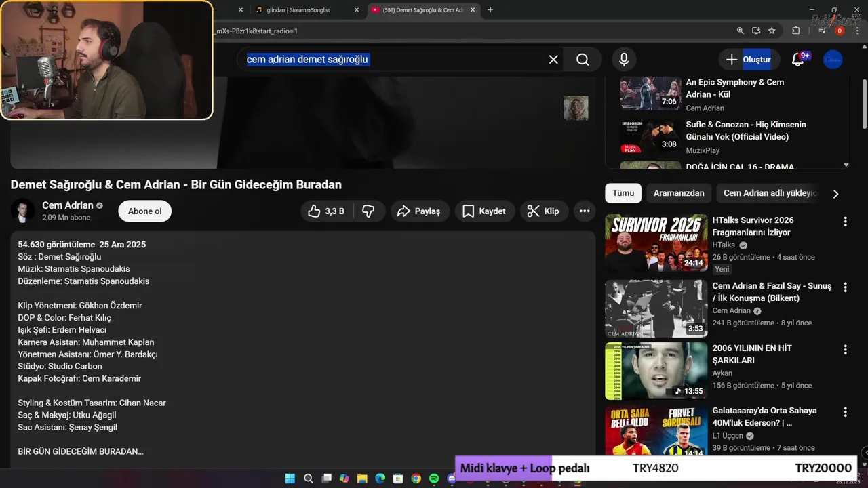This screenshot has height=488, width=868.
Task: Open options for 2006 Yılının En Hit Şarkıları
Action: [x=845, y=350]
